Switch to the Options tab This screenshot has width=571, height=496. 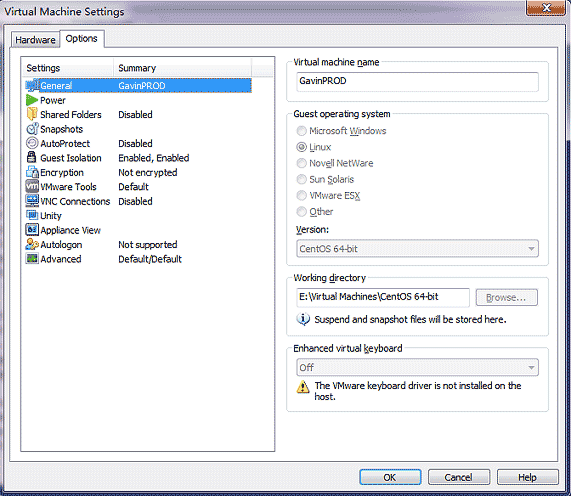(x=82, y=39)
